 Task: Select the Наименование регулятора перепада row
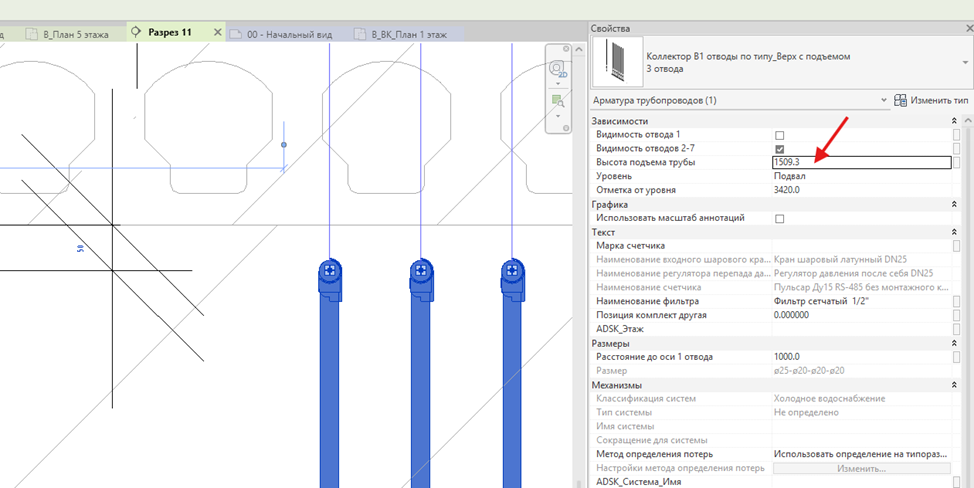(x=770, y=274)
